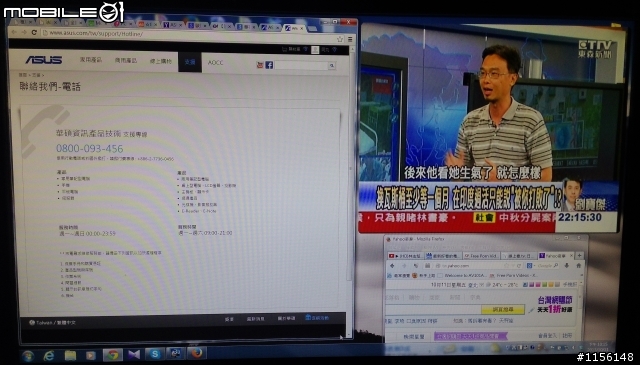This screenshot has height=365, width=640.
Task: Open the third ASUS menu item before support
Action: click(x=160, y=61)
